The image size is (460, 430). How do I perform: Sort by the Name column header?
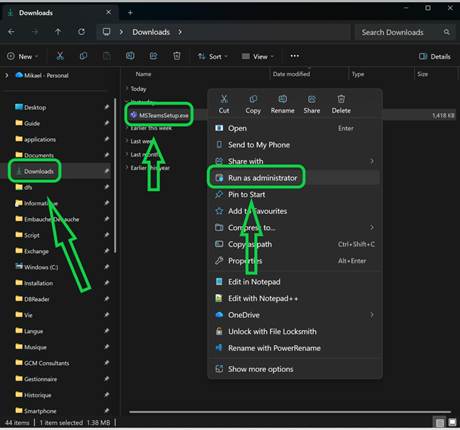pyautogui.click(x=143, y=74)
